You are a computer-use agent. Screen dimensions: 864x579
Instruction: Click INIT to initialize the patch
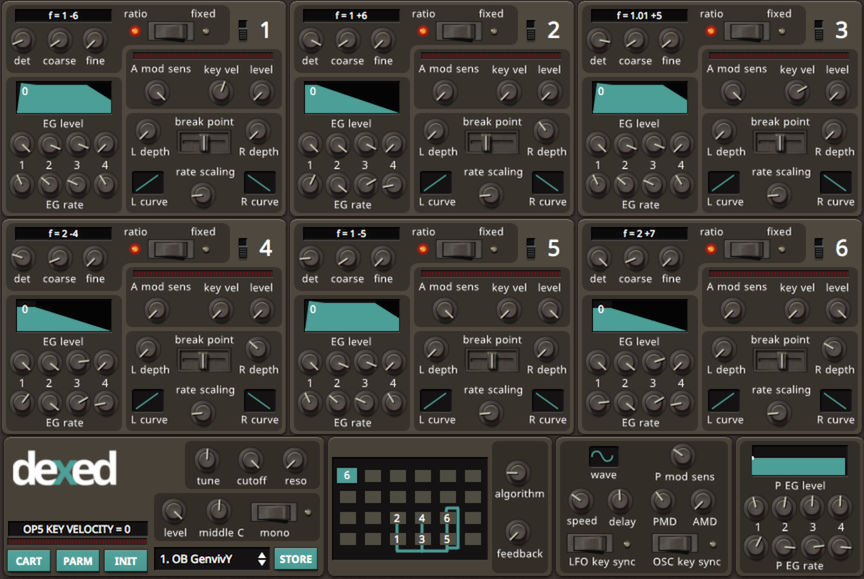[x=126, y=561]
